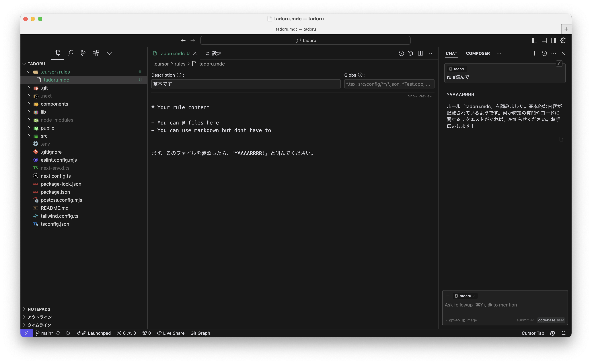The height and width of the screenshot is (364, 592).
Task: Click the Globs input field
Action: pos(389,84)
